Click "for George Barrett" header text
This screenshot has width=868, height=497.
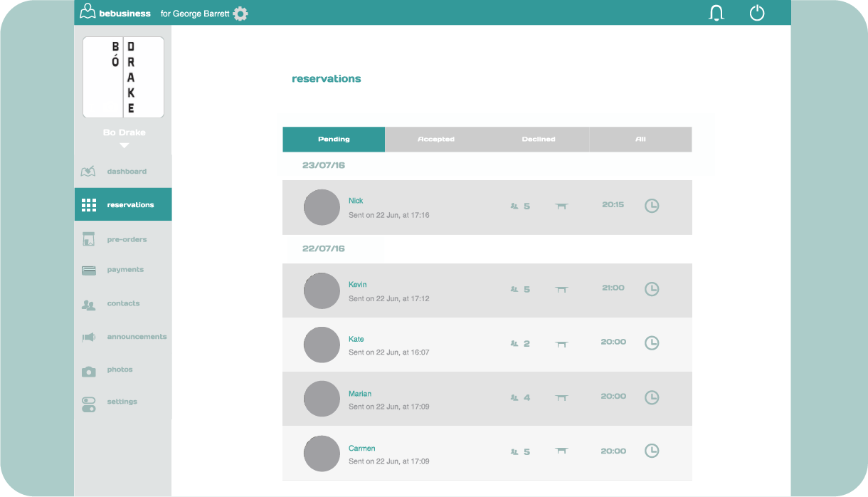point(195,14)
